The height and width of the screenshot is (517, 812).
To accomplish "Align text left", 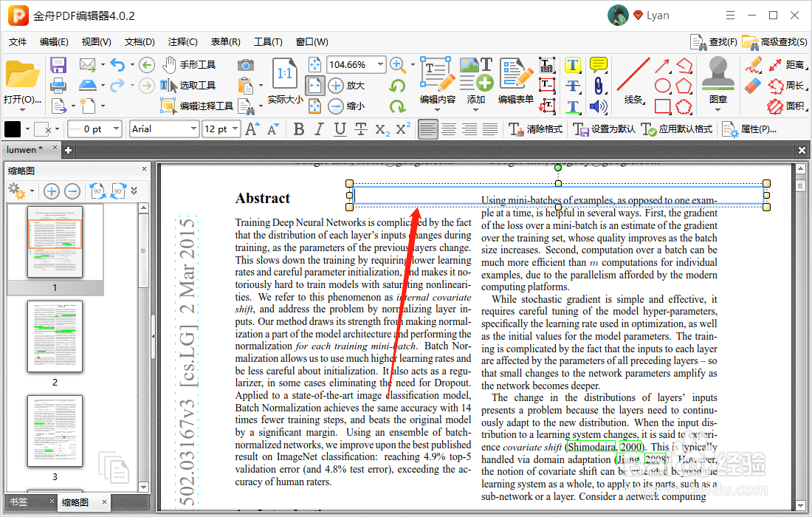I will coord(428,129).
